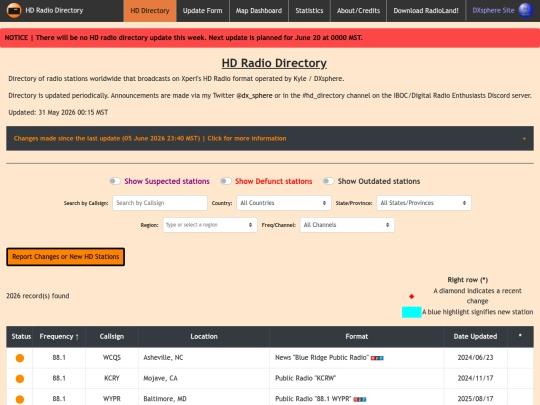
Task: Click the NPR badge in WCQS row
Action: [x=377, y=358]
